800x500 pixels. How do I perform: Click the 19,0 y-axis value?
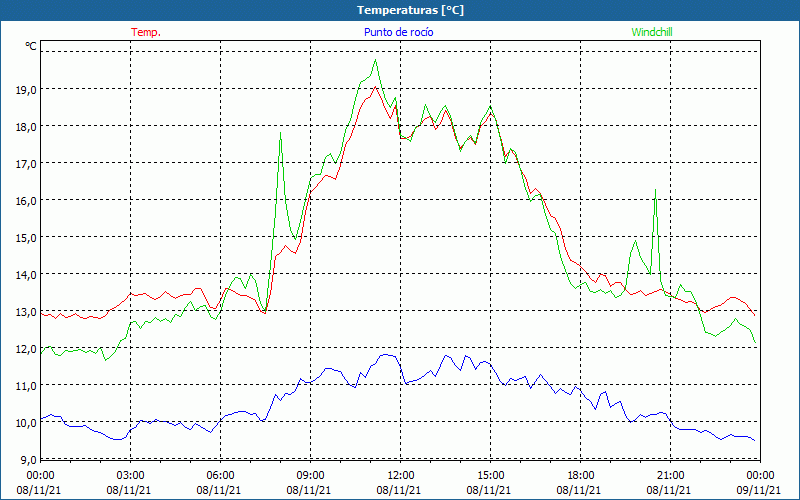coord(27,90)
